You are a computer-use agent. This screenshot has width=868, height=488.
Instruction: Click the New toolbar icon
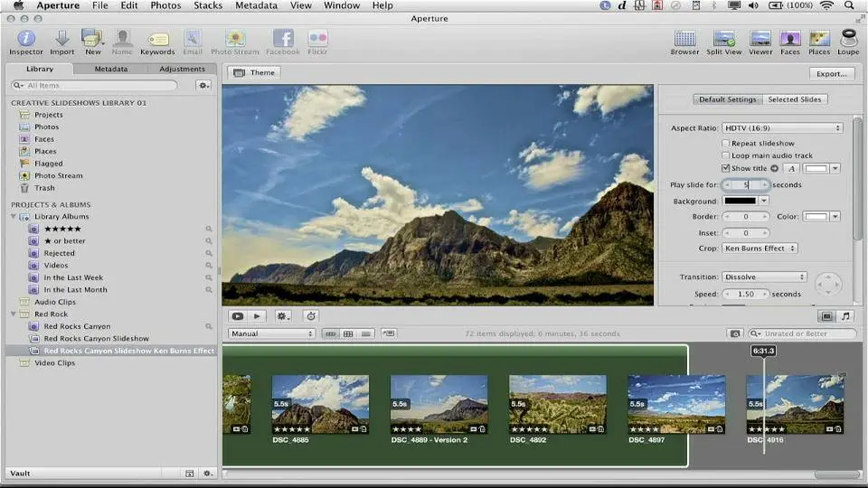(x=92, y=42)
